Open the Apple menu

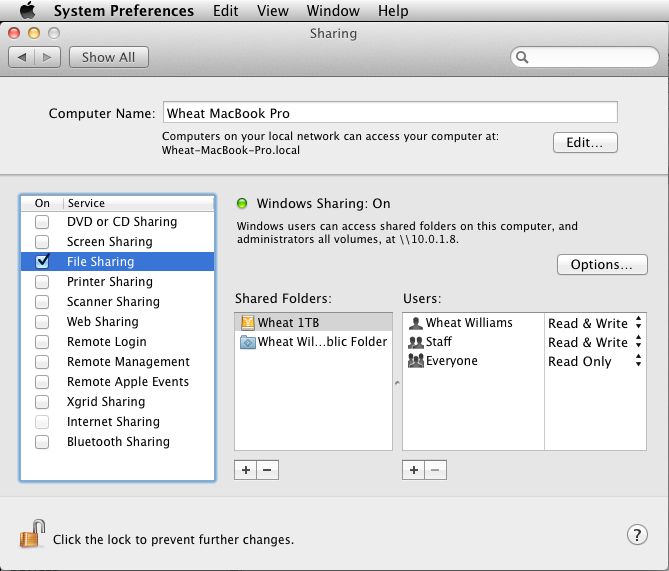pyautogui.click(x=27, y=10)
